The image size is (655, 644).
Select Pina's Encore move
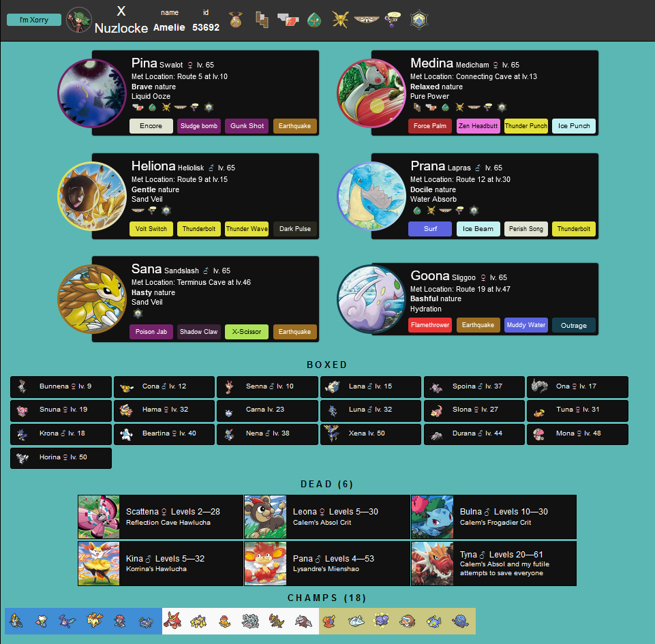[x=151, y=125]
